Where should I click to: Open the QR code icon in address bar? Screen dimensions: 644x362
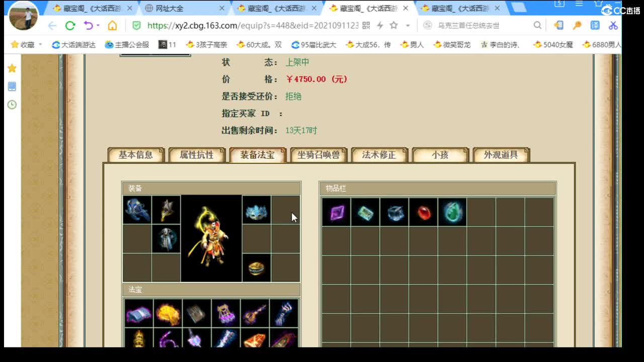[x=366, y=26]
